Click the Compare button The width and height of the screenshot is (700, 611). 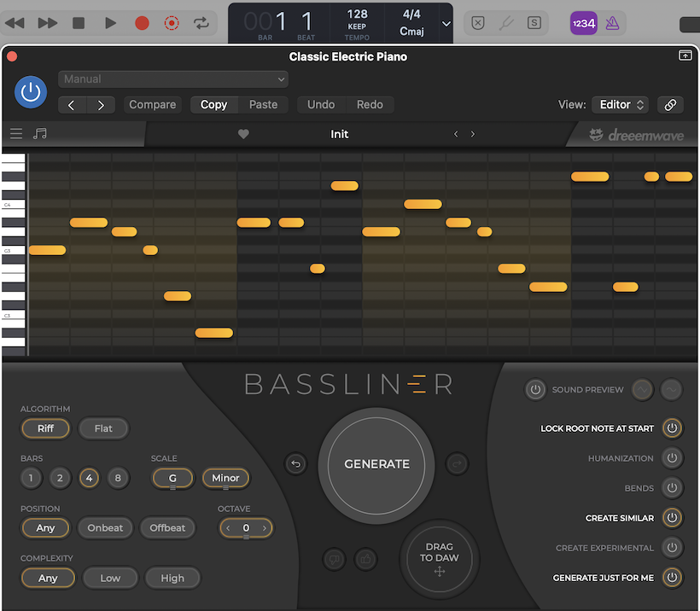(x=152, y=105)
